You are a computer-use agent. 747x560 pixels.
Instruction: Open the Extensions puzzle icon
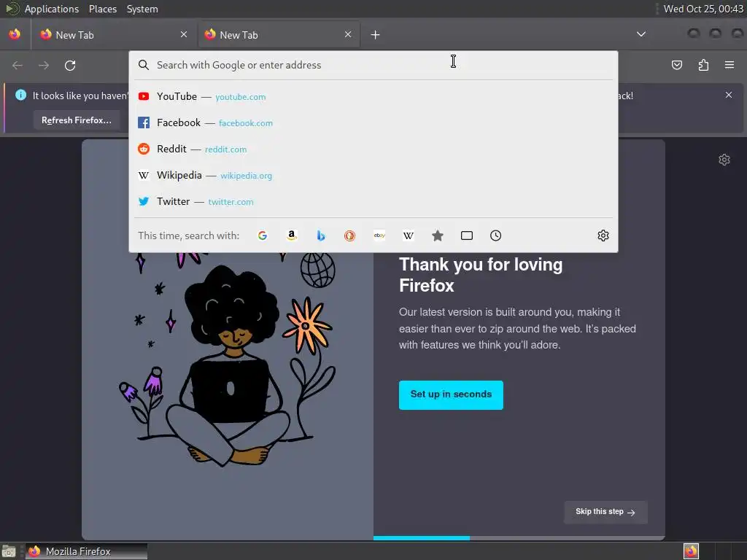point(703,65)
